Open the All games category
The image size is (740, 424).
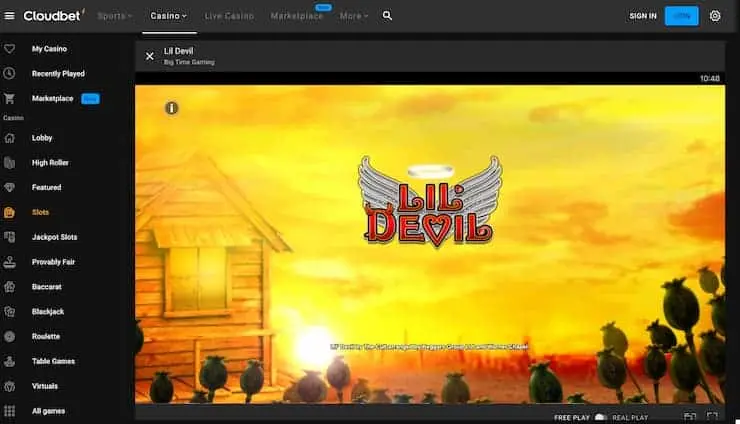(x=48, y=411)
